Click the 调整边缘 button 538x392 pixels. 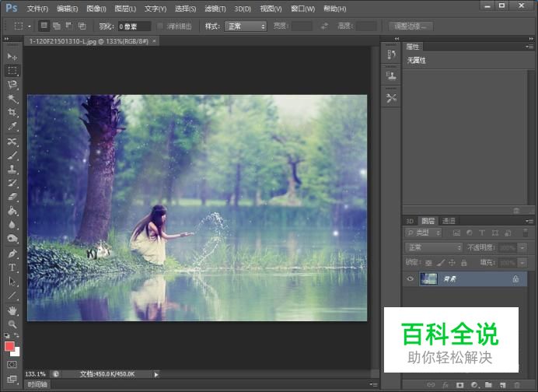pyautogui.click(x=410, y=26)
